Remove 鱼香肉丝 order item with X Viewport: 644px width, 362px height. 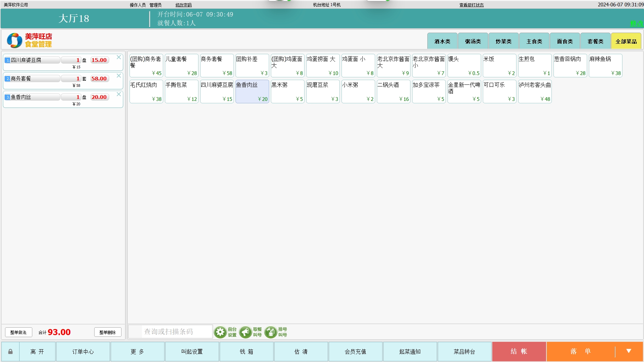119,95
